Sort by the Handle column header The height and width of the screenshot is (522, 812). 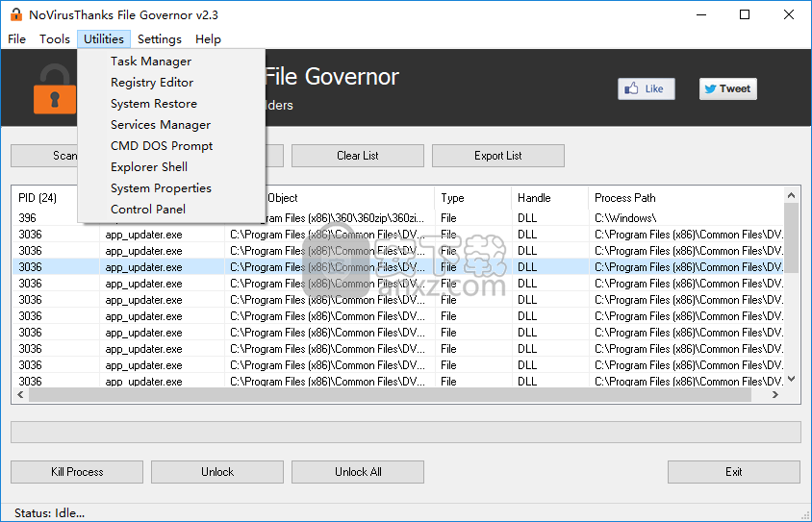549,198
